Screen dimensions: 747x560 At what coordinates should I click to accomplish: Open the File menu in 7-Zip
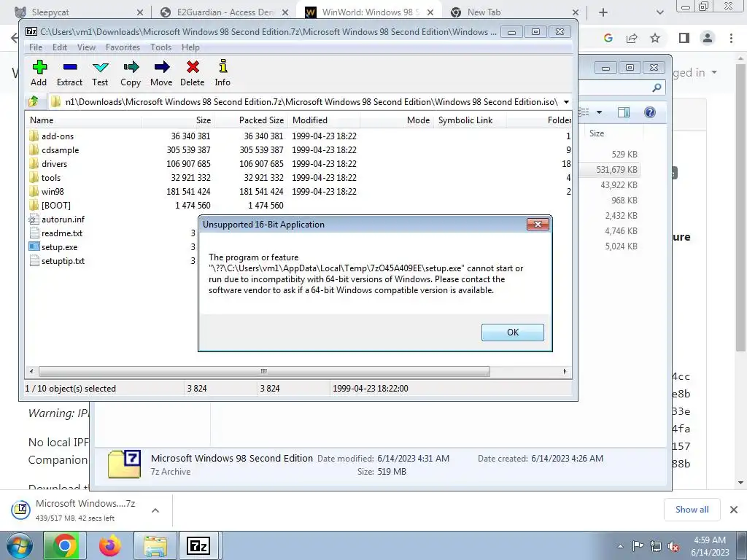pos(35,47)
